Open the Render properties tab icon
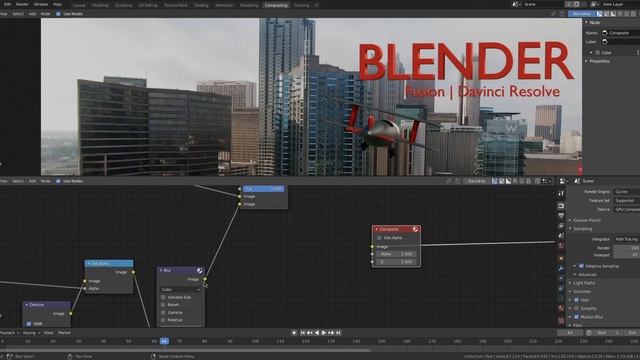640x360 pixels. coord(561,206)
